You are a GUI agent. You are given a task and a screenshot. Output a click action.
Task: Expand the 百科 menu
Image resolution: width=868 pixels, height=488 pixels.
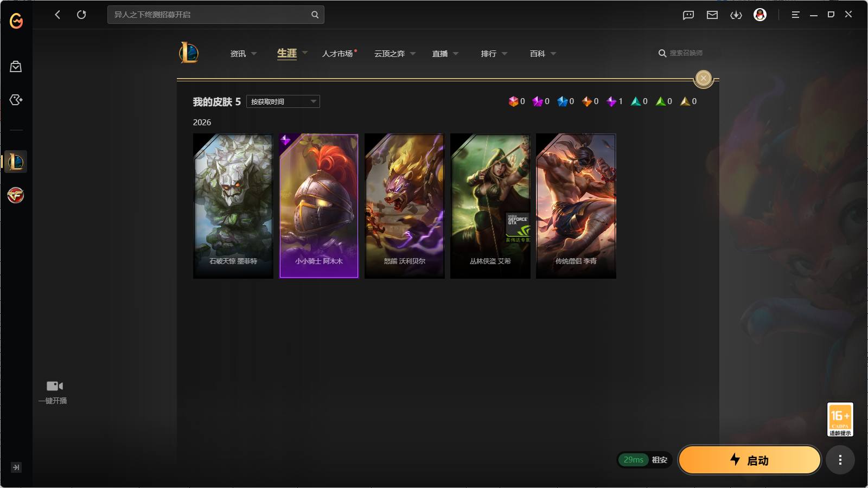(543, 54)
